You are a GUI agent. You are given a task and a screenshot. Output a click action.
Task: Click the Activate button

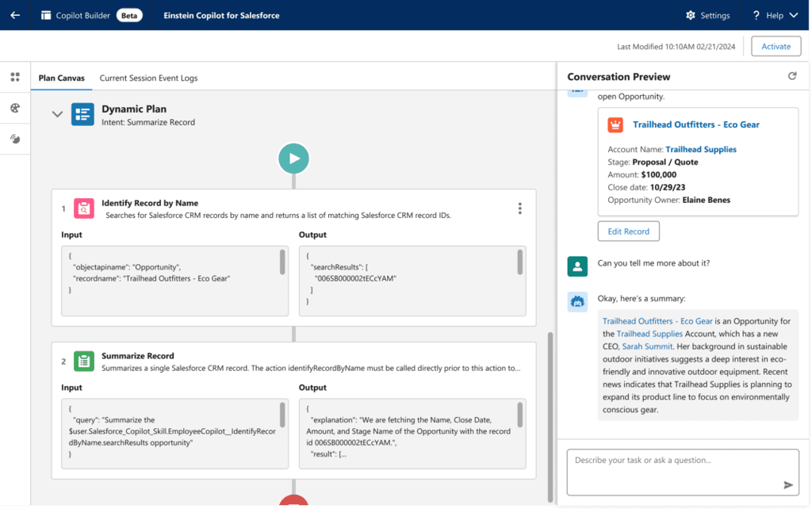776,46
